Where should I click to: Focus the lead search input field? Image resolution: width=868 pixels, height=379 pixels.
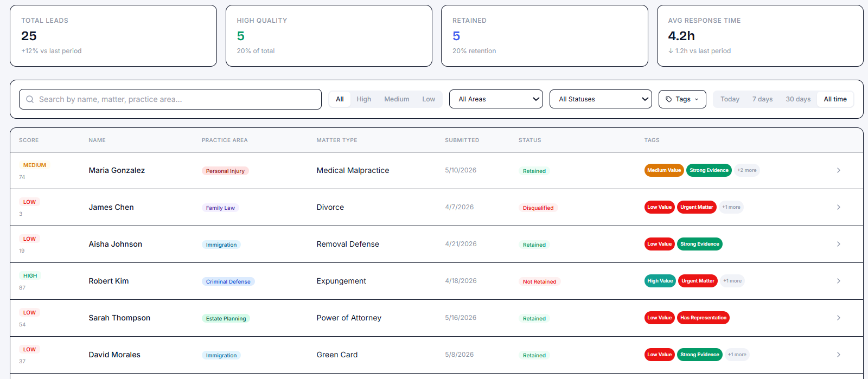click(170, 99)
